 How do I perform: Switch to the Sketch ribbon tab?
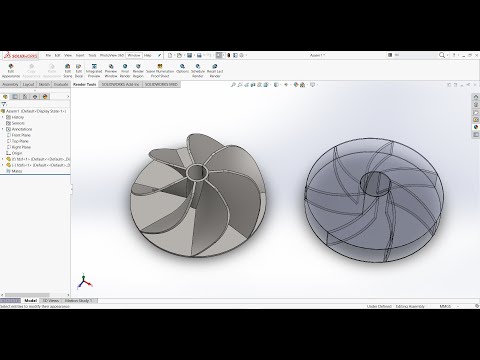44,85
